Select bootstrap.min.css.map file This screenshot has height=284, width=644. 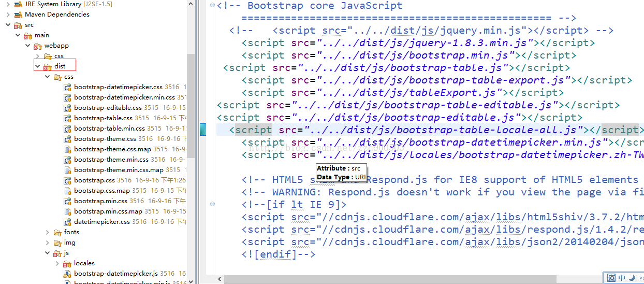coord(108,211)
